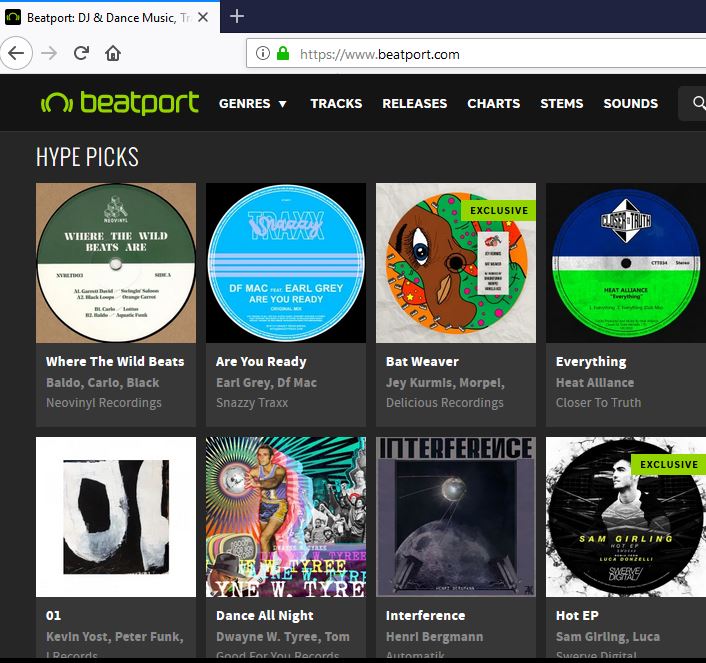Open Interference cover art
Viewport: 706px width, 663px height.
click(x=456, y=517)
